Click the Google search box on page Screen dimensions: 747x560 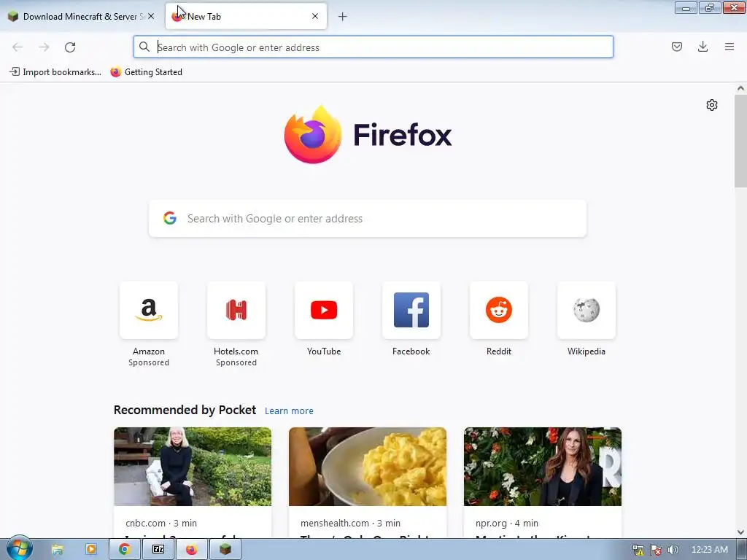368,219
